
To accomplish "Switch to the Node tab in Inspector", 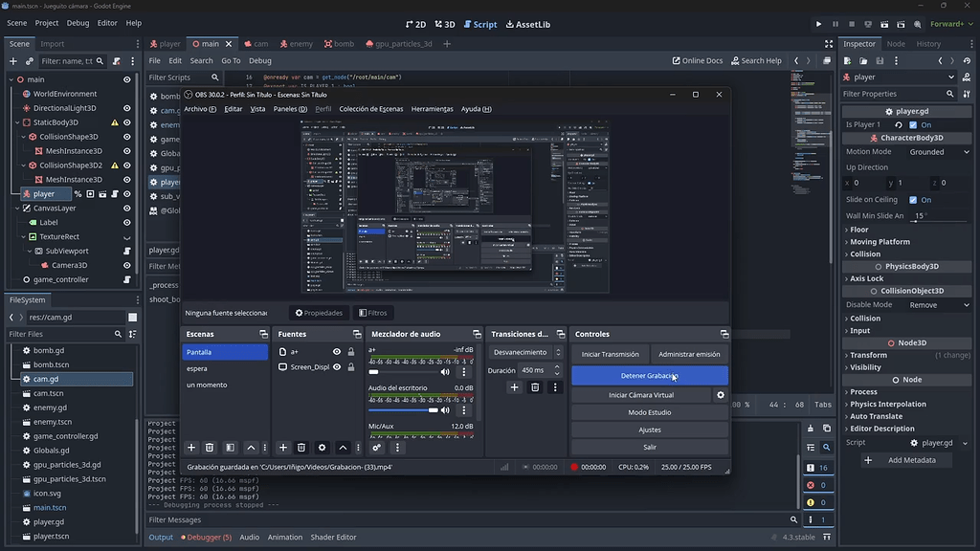I will pos(894,43).
